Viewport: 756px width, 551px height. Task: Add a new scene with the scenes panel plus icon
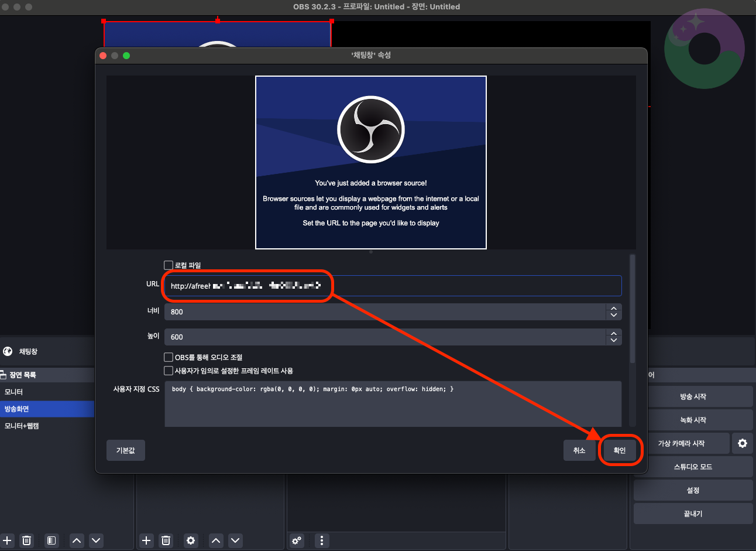(7, 540)
